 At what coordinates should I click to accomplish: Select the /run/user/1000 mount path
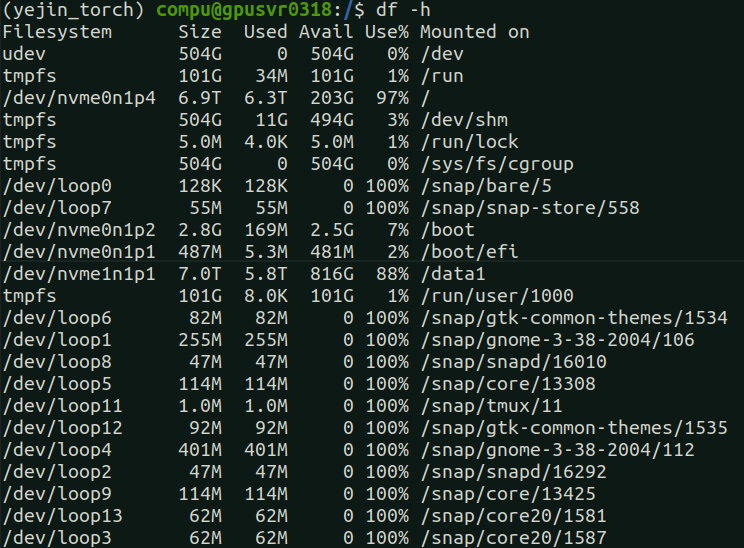(x=497, y=296)
